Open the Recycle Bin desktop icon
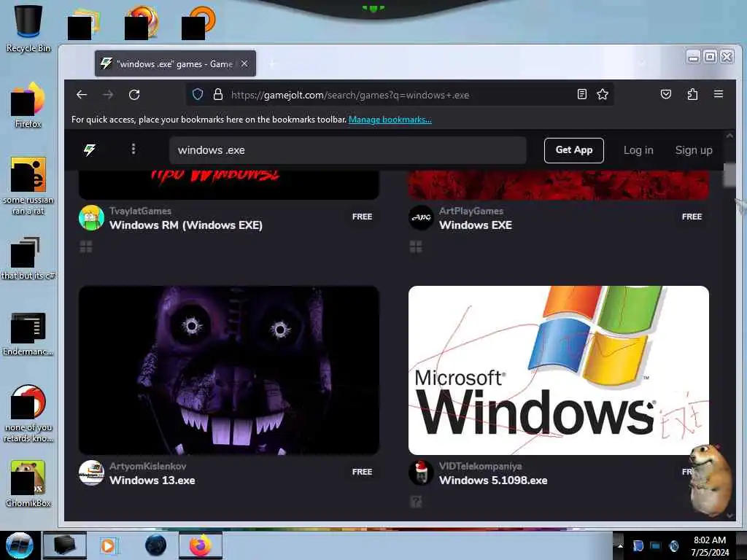Screen dimensions: 747x560 point(28,27)
